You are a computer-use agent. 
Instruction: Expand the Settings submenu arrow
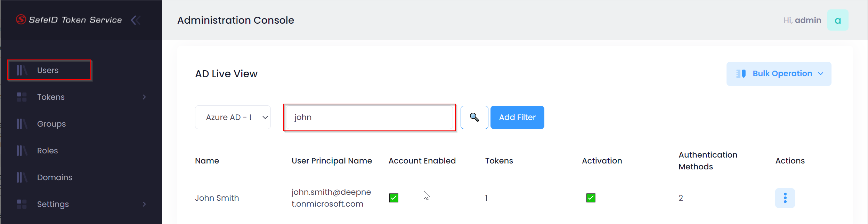144,204
